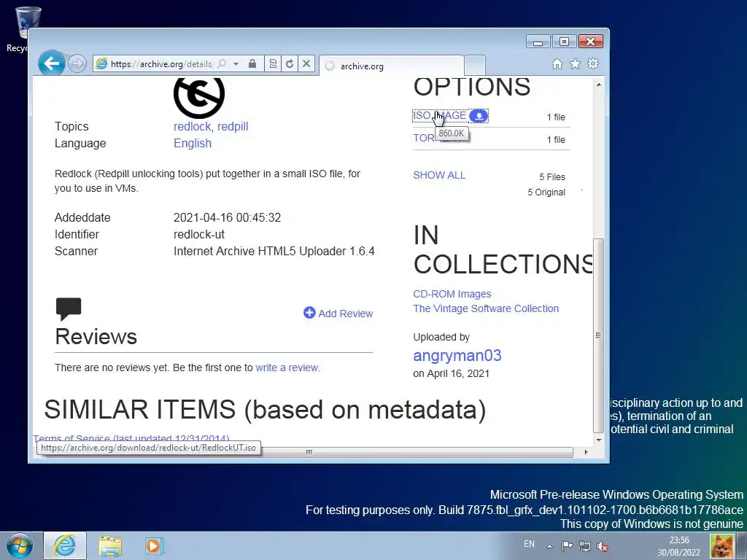Click the plus icon next to Add Review

coord(309,312)
